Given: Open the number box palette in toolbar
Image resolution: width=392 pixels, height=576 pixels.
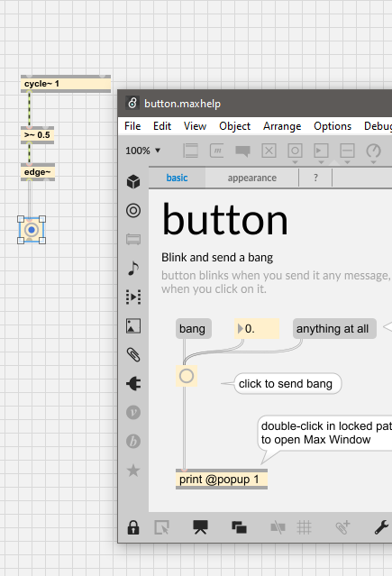Looking at the screenshot, I should (321, 151).
